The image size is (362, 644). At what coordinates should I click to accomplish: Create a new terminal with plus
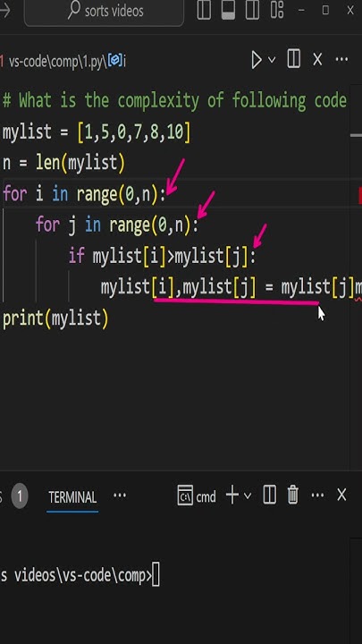tap(232, 496)
